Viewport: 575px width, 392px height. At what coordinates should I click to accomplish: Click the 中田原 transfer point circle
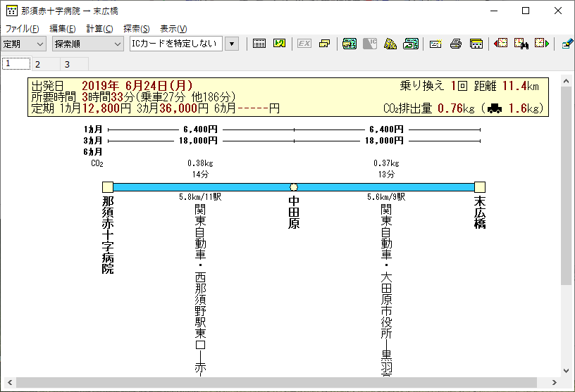pos(294,187)
